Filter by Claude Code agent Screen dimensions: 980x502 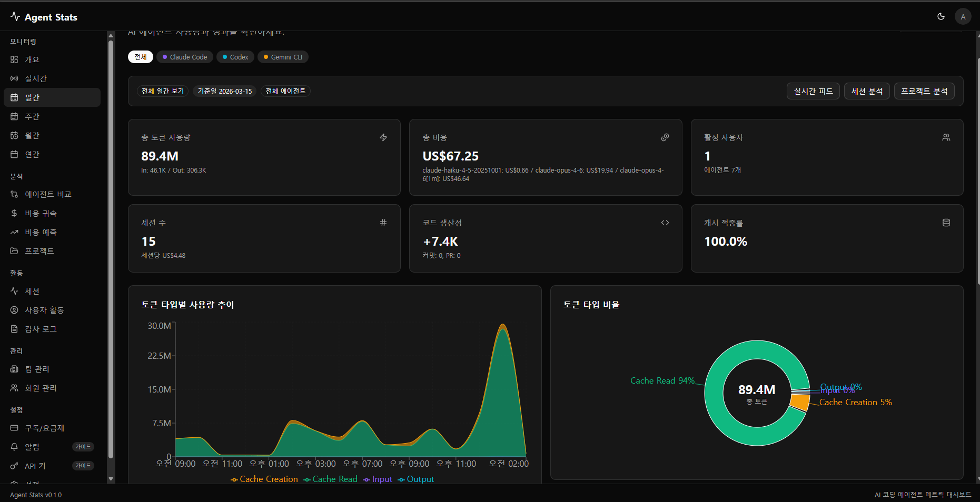point(185,57)
